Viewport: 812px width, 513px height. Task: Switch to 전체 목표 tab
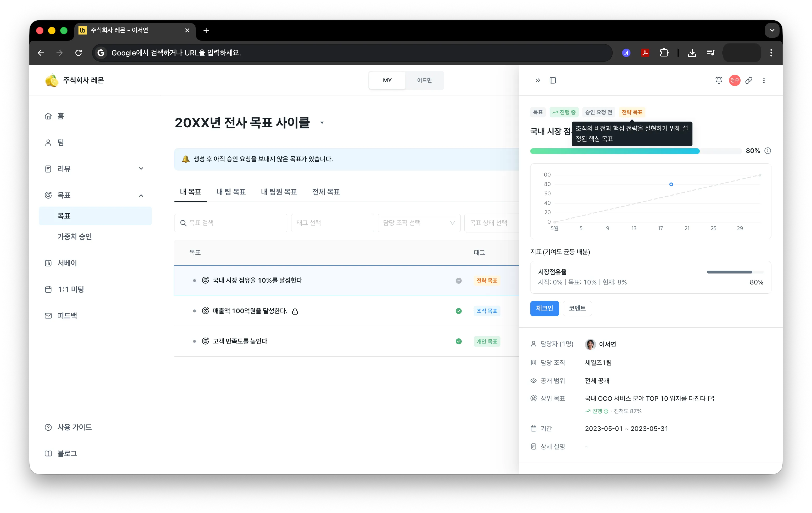click(326, 192)
